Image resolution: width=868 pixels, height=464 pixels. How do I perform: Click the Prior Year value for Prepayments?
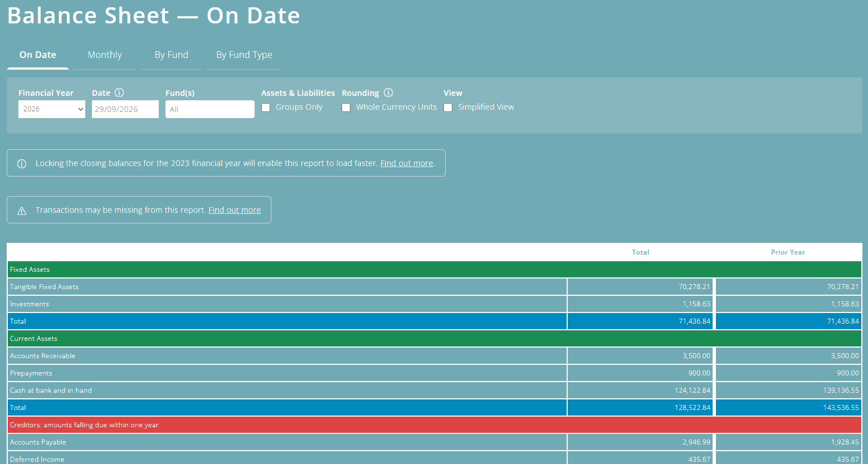pyautogui.click(x=848, y=373)
